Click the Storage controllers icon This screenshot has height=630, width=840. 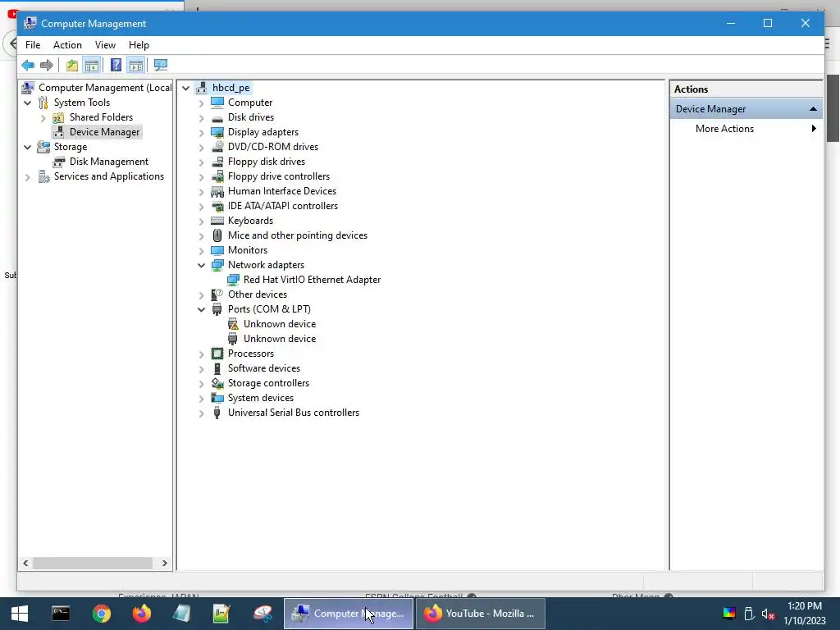[217, 383]
